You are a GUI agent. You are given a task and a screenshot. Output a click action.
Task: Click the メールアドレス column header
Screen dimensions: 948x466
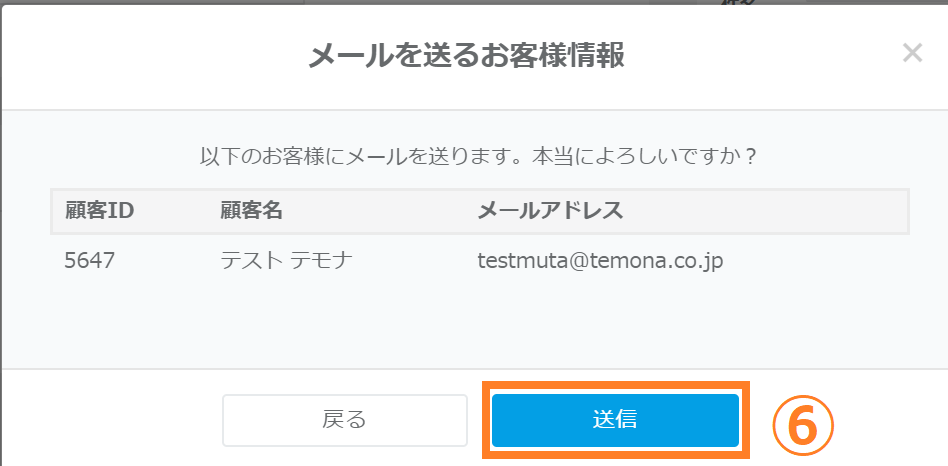[x=550, y=211]
